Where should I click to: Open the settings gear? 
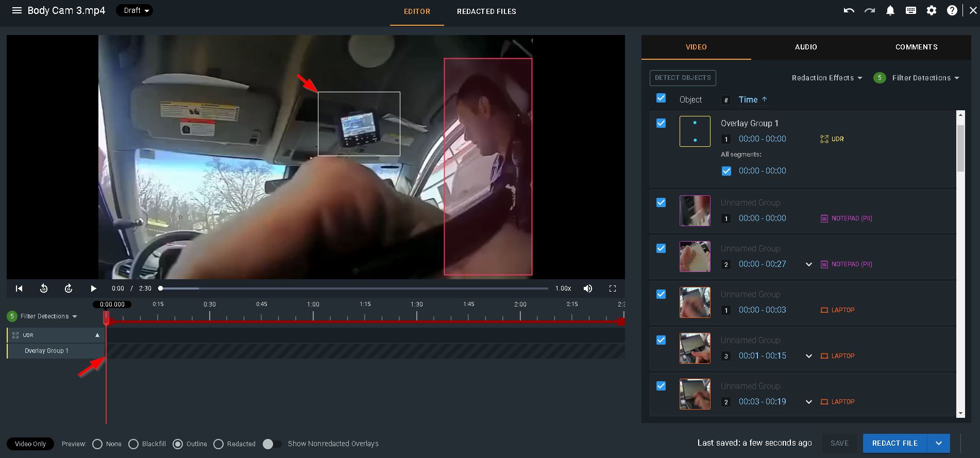click(x=931, y=11)
